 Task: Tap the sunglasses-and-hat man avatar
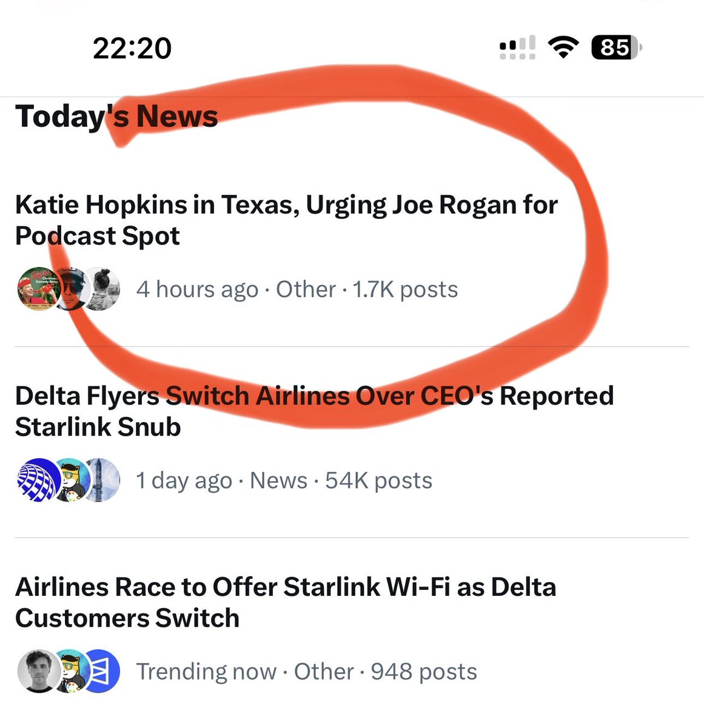click(x=73, y=289)
